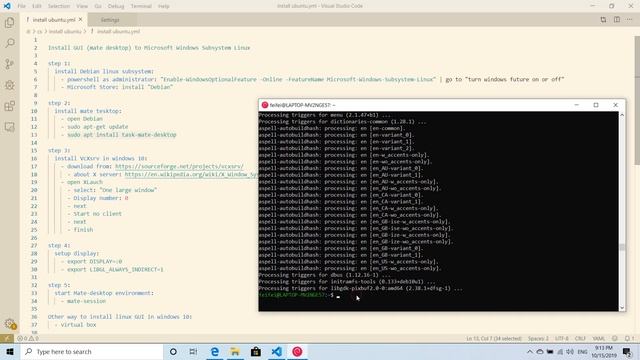Close the install ubuntu.yml tab
The height and width of the screenshot is (360, 640).
[80, 20]
